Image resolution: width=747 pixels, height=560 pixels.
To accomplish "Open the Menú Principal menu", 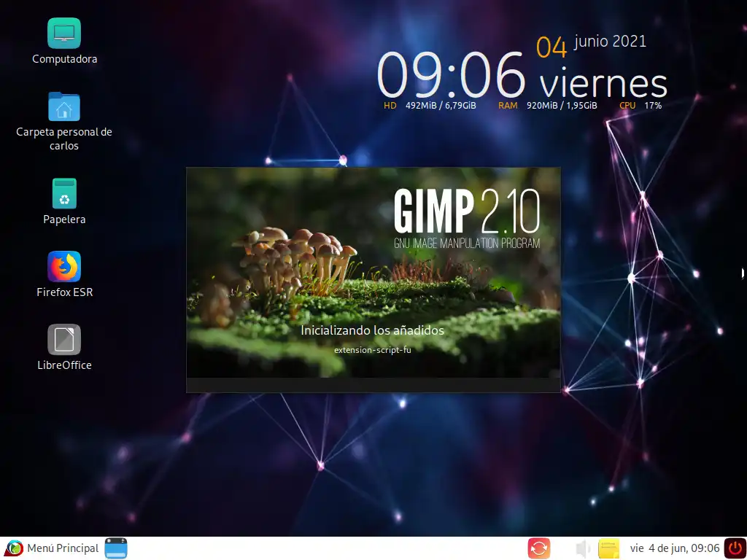I will point(53,548).
